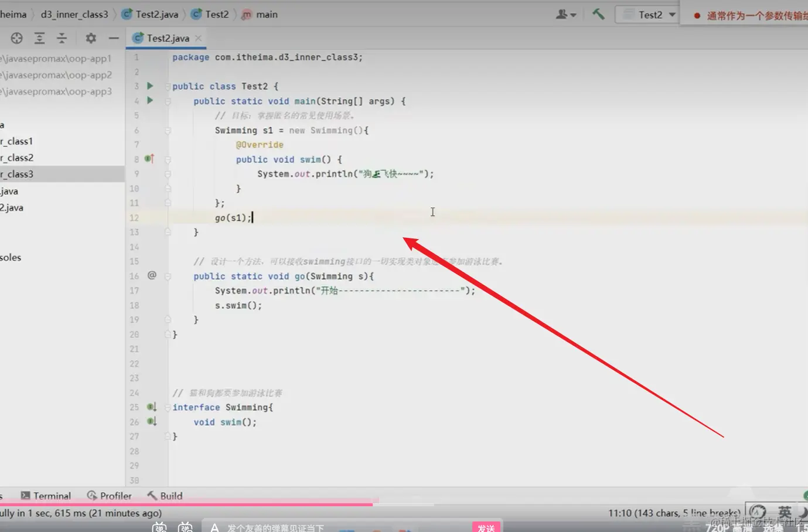Open the Test2 run configuration dropdown
The width and height of the screenshot is (808, 532).
coord(647,15)
